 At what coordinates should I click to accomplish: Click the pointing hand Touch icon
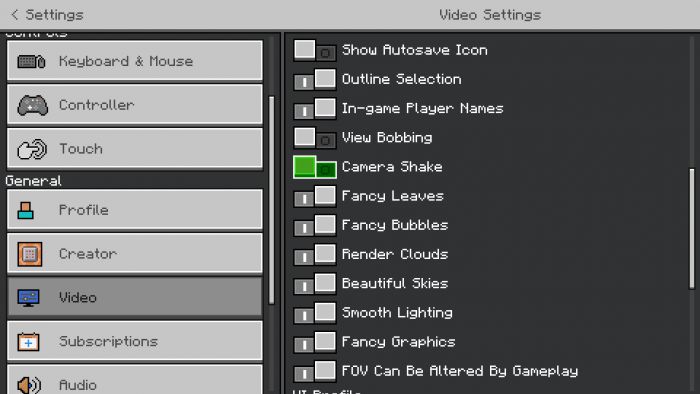point(32,149)
